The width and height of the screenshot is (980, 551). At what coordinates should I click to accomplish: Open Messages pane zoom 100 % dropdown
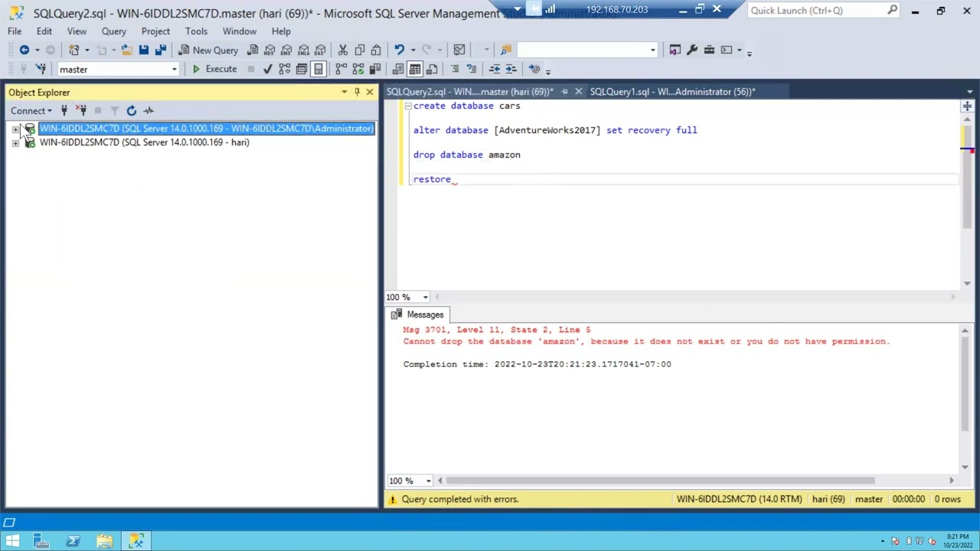(428, 481)
